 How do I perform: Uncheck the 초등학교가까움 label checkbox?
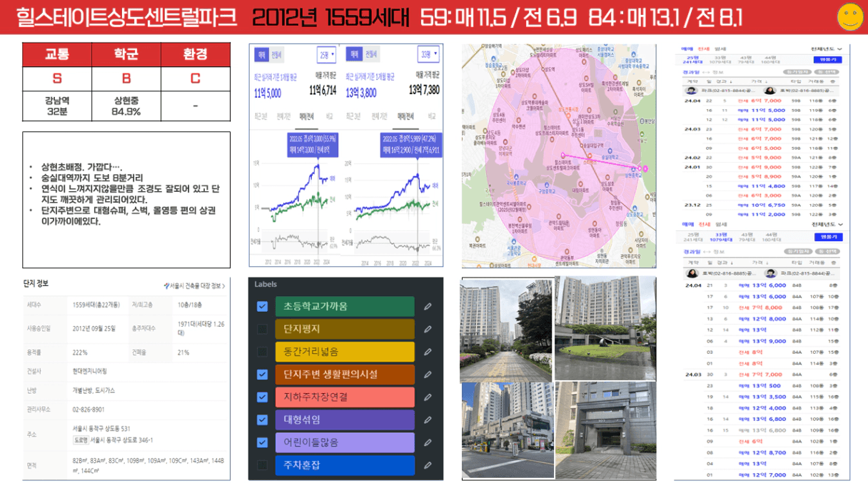point(262,306)
